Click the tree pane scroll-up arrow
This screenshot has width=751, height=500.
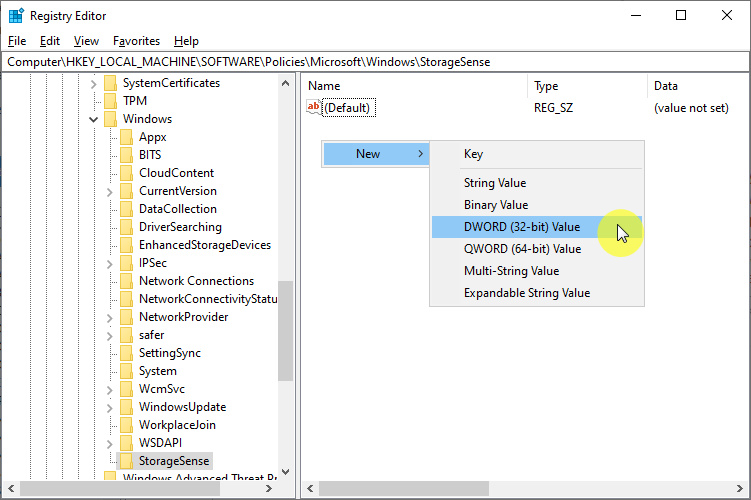click(285, 83)
